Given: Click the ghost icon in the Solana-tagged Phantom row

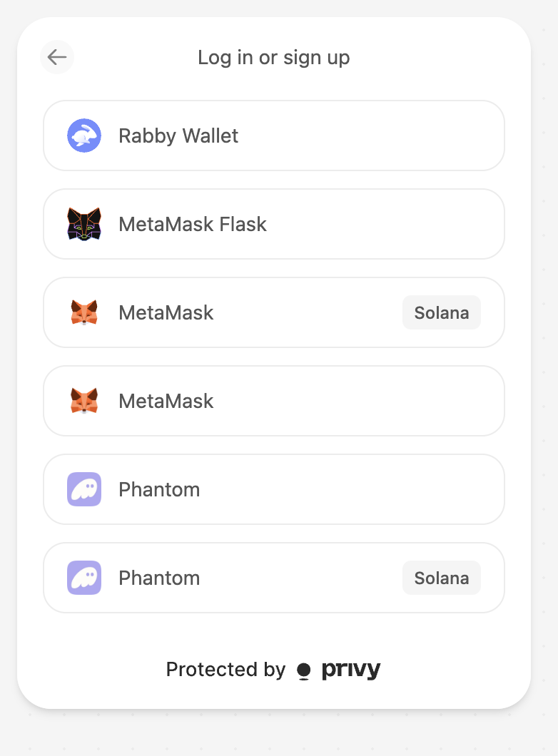Looking at the screenshot, I should click(84, 578).
